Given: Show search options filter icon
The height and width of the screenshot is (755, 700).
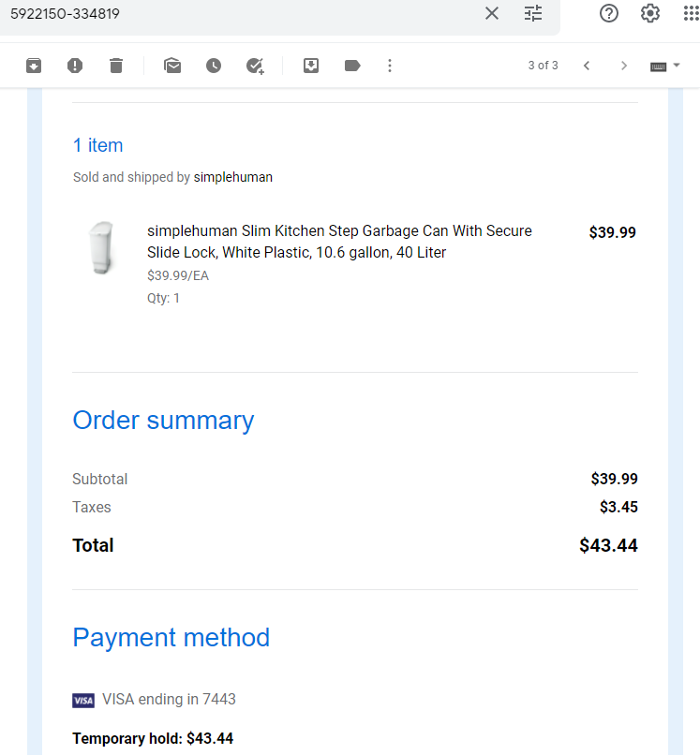Looking at the screenshot, I should point(533,13).
